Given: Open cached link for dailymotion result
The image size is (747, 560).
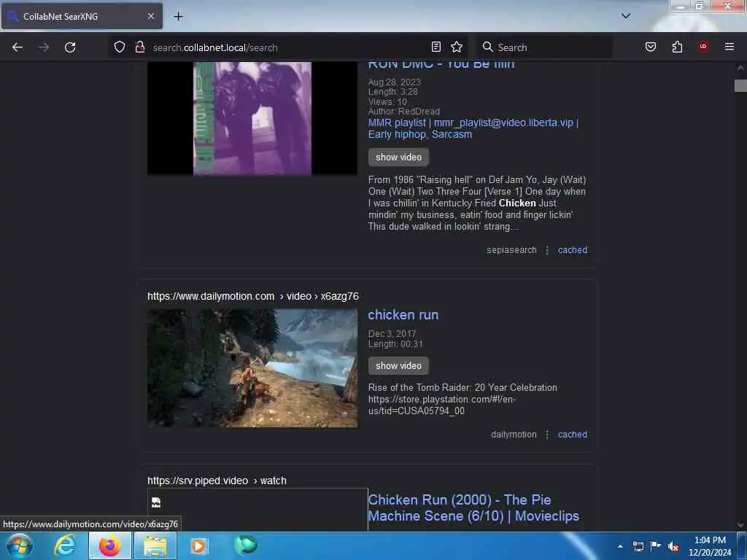Looking at the screenshot, I should pos(572,435).
